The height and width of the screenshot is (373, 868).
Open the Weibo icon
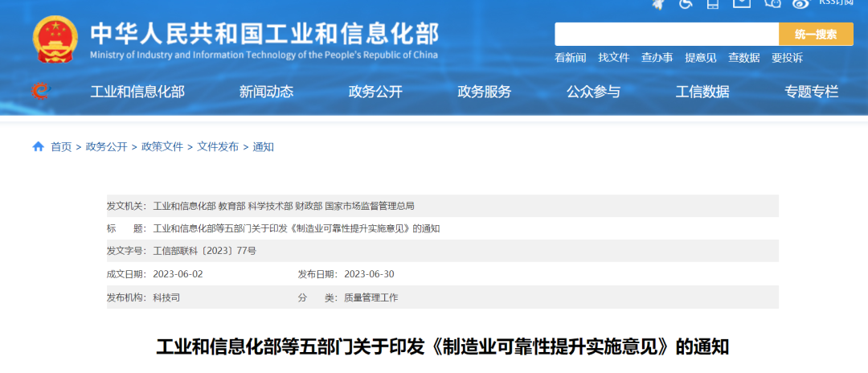[x=800, y=4]
